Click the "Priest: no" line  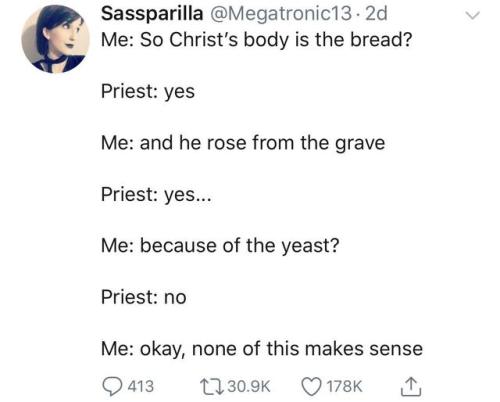point(144,297)
